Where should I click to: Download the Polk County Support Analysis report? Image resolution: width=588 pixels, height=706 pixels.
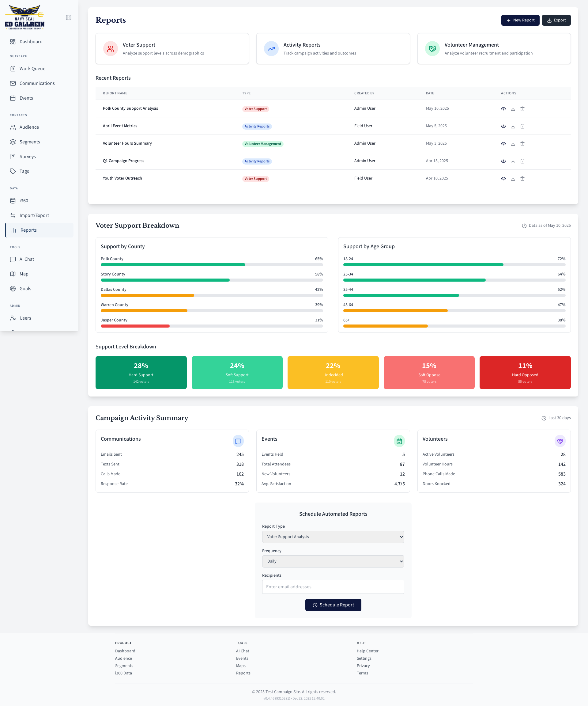click(513, 109)
